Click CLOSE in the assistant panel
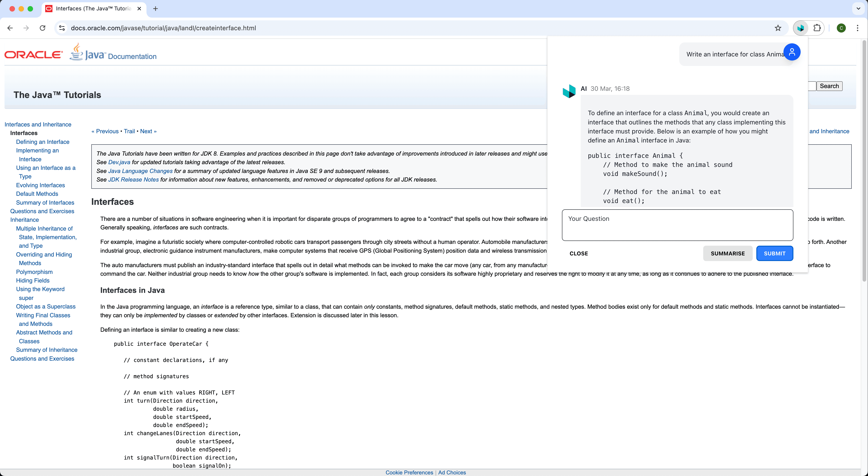Image resolution: width=868 pixels, height=476 pixels. coord(579,254)
